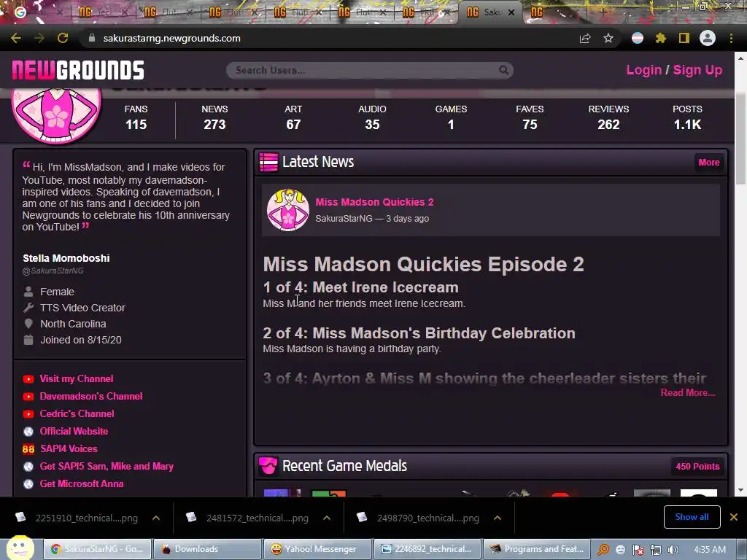The width and height of the screenshot is (747, 560).
Task: Open Davemadson's Channel link
Action: (x=91, y=396)
